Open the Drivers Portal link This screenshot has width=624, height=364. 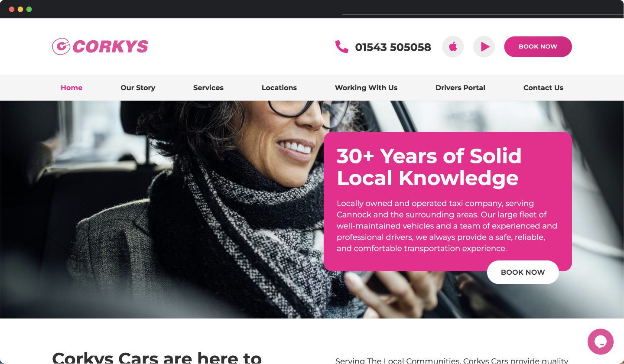click(460, 88)
